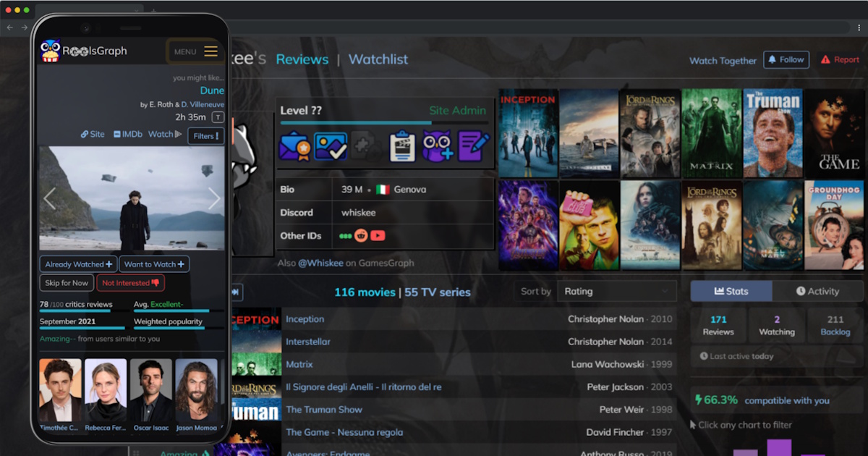Click the note with pencil badge icon
Screen dimensions: 868x456
pos(474,145)
